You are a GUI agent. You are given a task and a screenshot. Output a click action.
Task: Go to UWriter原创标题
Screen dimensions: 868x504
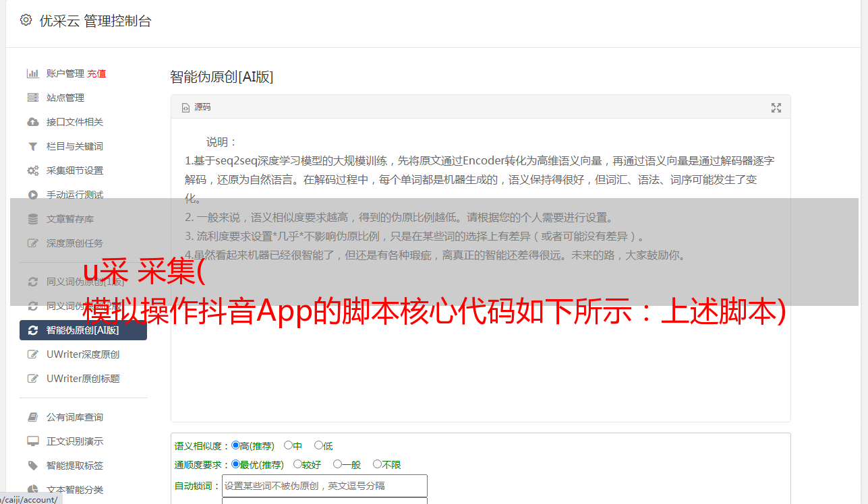[84, 379]
